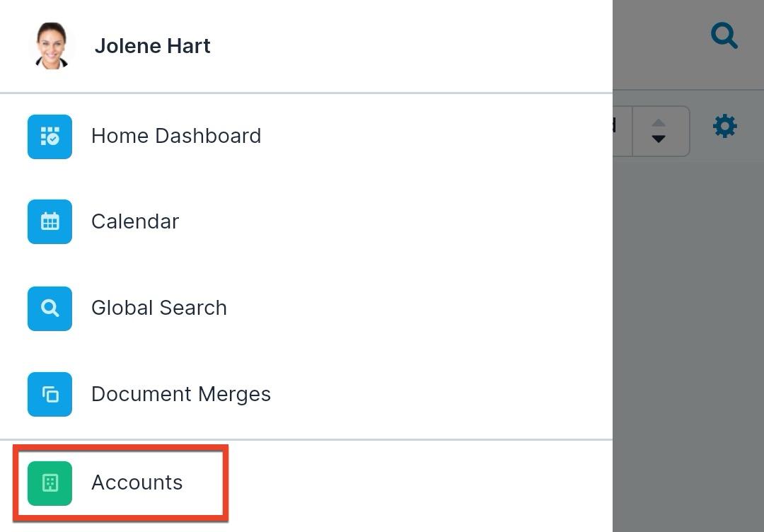Click the Global Search icon tile in the menu
The width and height of the screenshot is (764, 532).
pos(50,308)
